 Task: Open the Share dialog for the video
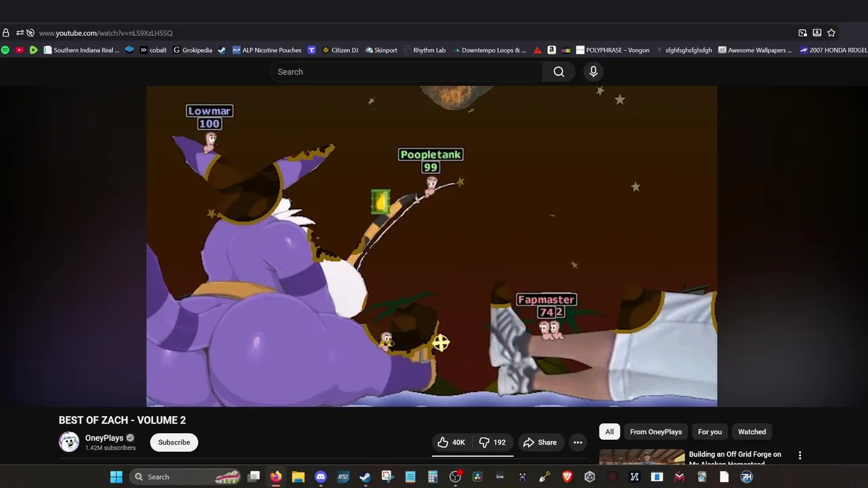[x=540, y=443]
